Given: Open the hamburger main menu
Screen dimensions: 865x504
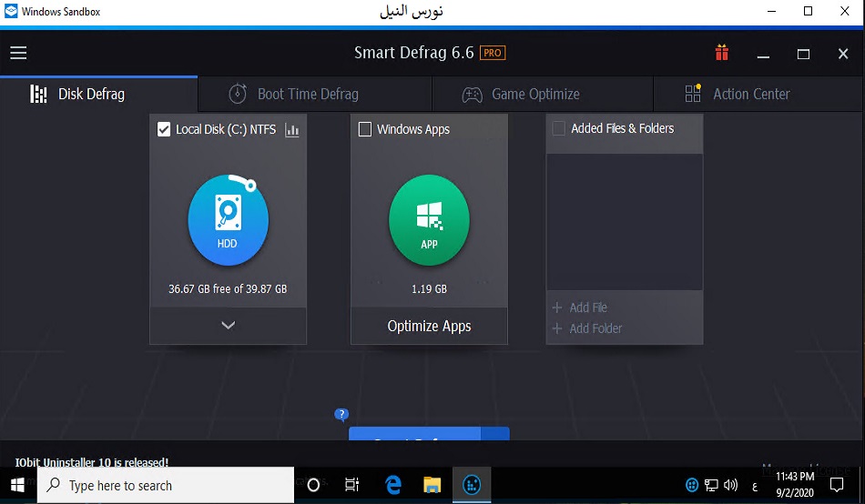Looking at the screenshot, I should (x=18, y=53).
